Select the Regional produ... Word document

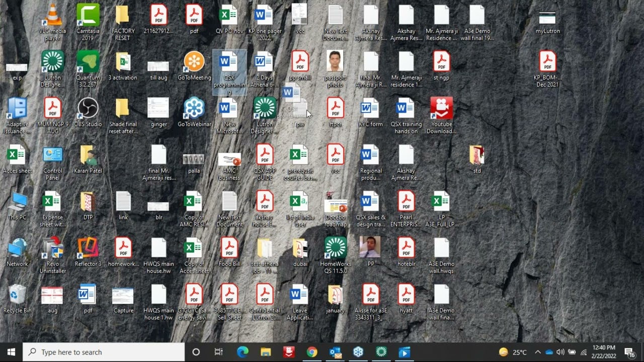click(x=370, y=162)
